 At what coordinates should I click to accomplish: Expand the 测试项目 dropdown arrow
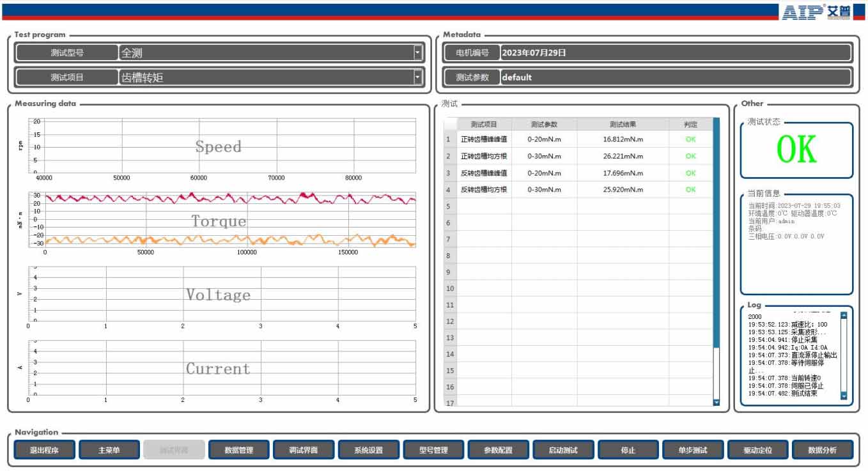point(418,78)
